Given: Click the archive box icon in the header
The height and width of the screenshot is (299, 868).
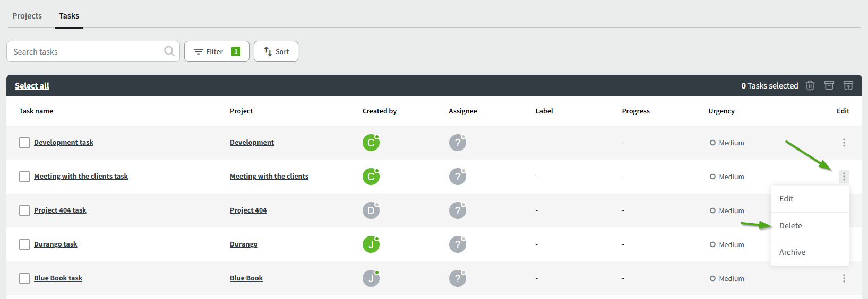Looking at the screenshot, I should pyautogui.click(x=829, y=85).
